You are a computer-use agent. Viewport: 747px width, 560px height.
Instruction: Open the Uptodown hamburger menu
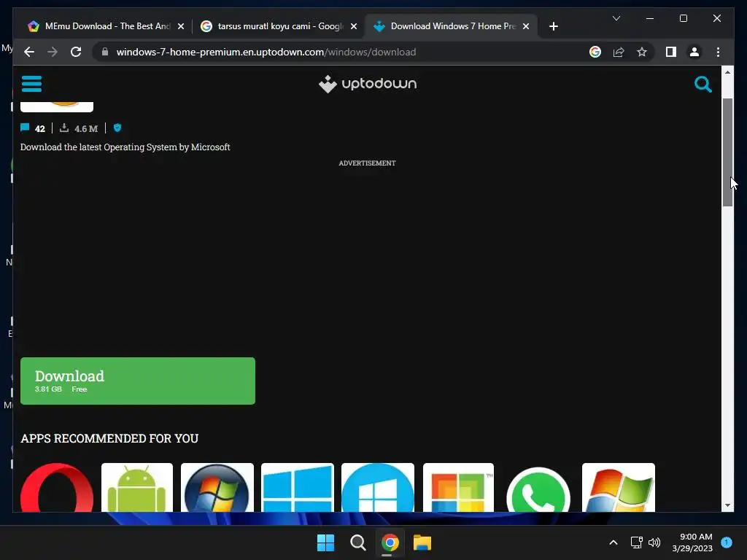[x=31, y=84]
